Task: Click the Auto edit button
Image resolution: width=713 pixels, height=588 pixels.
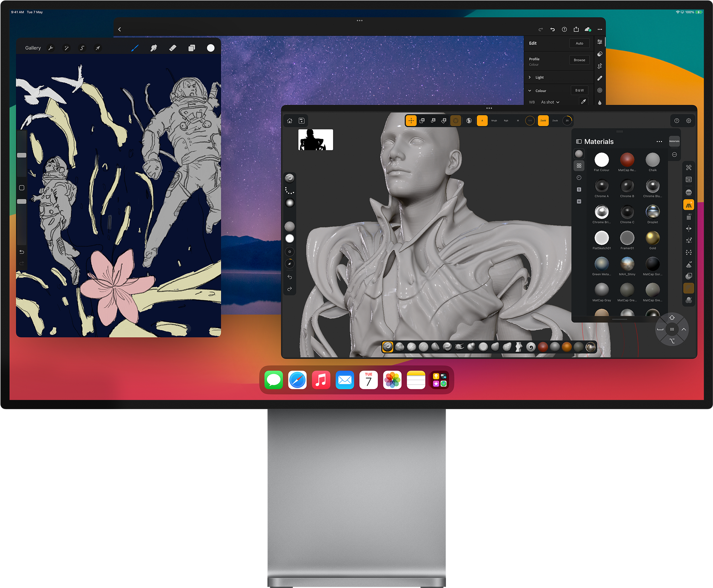Action: (579, 43)
